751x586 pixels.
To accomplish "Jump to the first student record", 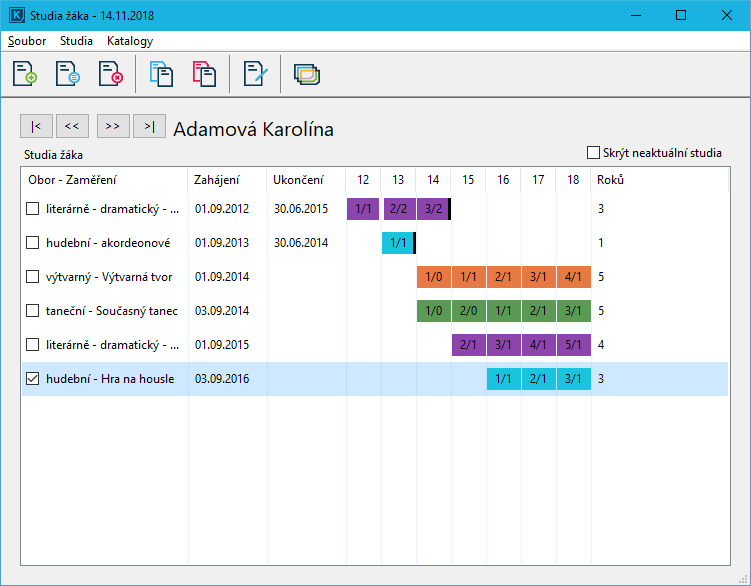I will [36, 126].
